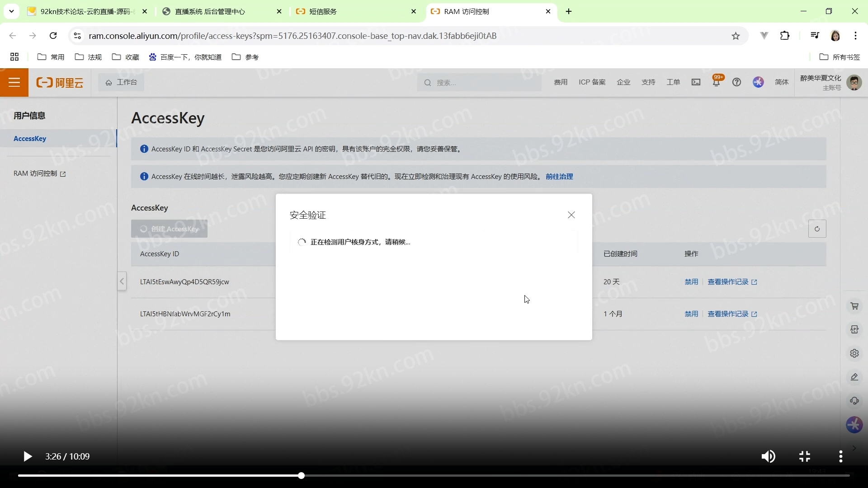Follow the 前往治理 link

coord(559,177)
